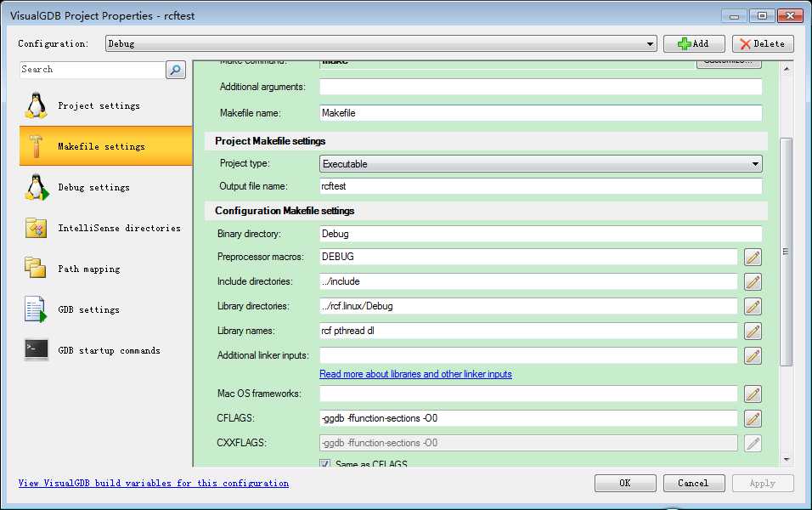Edit Additional linker inputs with pencil icon
This screenshot has width=812, height=510.
[x=753, y=355]
